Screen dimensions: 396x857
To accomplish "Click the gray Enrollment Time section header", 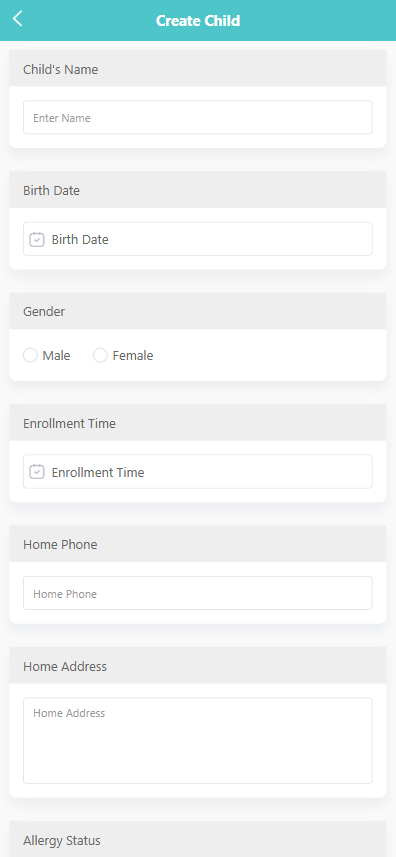I will coord(198,423).
